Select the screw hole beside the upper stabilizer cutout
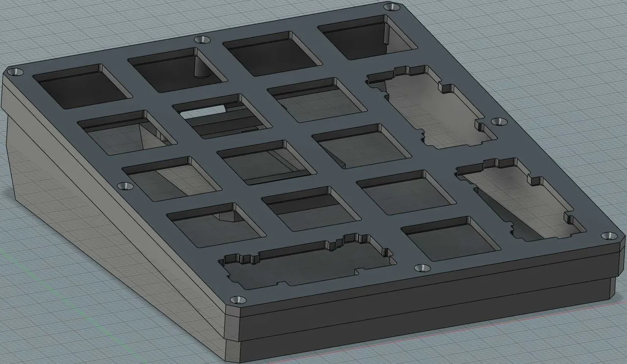The image size is (627, 364). pos(498,121)
